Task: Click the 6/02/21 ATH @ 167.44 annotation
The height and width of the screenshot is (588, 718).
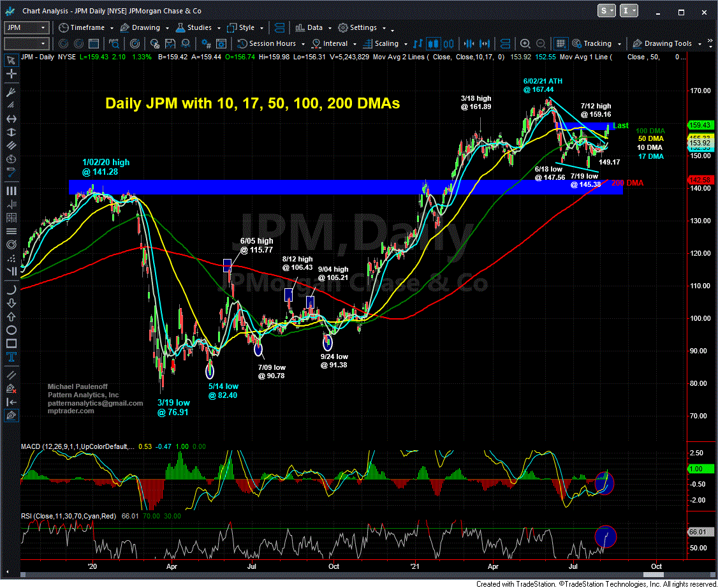Action: (543, 85)
